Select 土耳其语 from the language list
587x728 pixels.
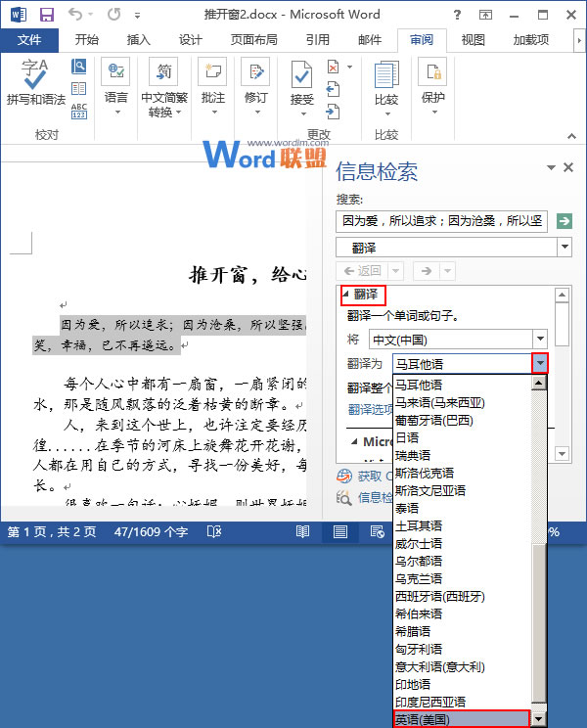coord(462,525)
